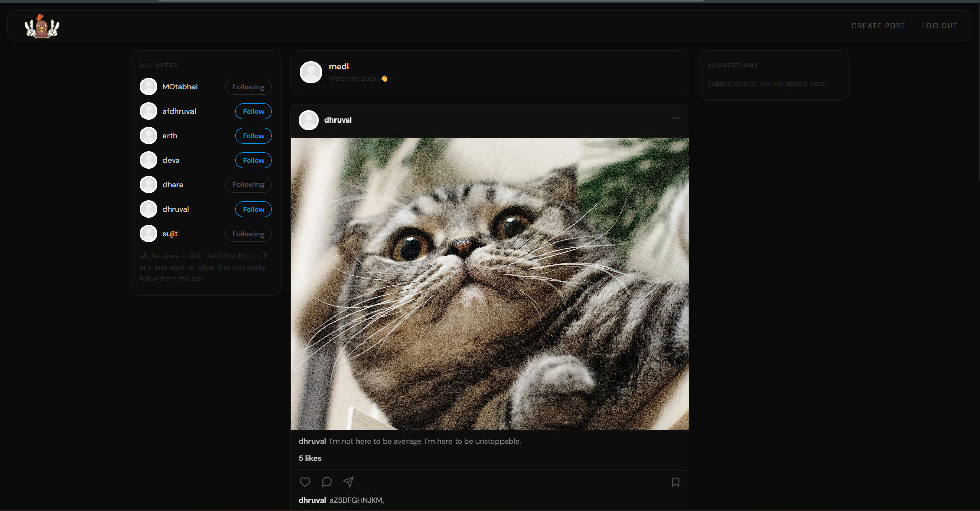Open sujit's username link
This screenshot has height=511, width=980.
tap(170, 234)
